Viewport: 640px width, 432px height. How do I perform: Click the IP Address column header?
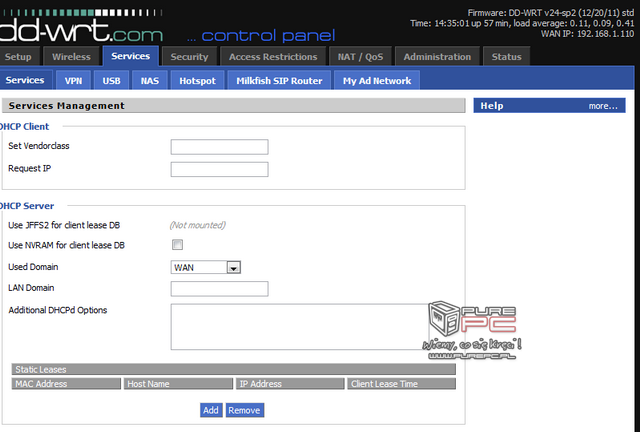coord(290,384)
